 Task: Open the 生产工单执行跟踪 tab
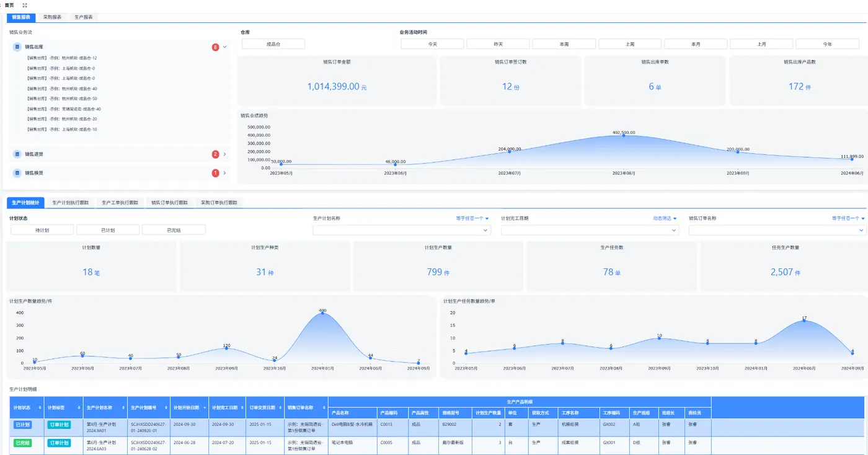pos(120,203)
